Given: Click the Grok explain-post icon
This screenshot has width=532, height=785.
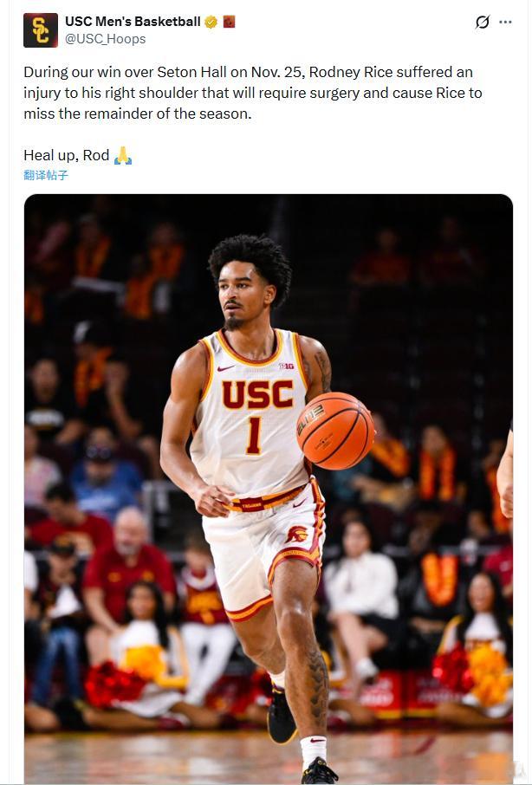Looking at the screenshot, I should pyautogui.click(x=483, y=22).
